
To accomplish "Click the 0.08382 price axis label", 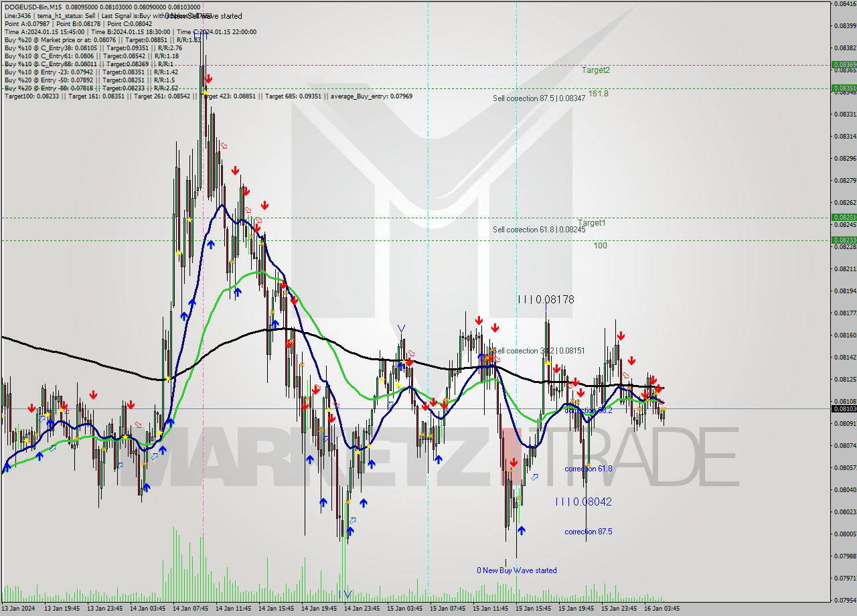I will coord(845,48).
